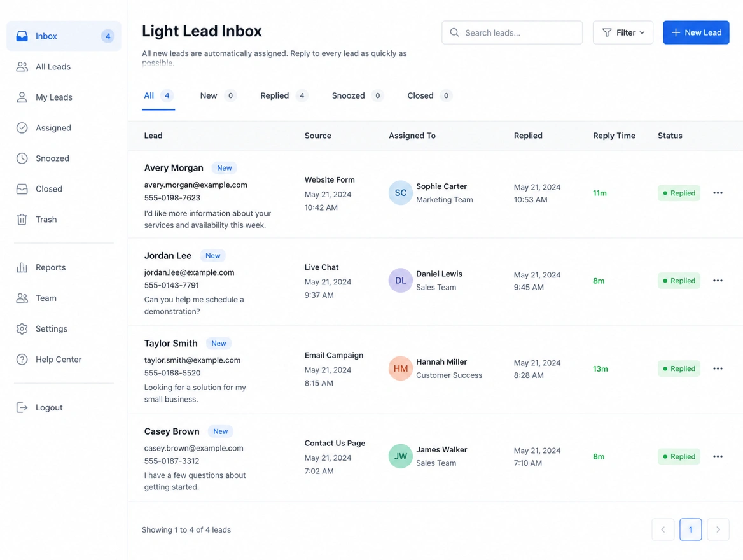Go to previous page arrow
The image size is (743, 560).
(663, 529)
